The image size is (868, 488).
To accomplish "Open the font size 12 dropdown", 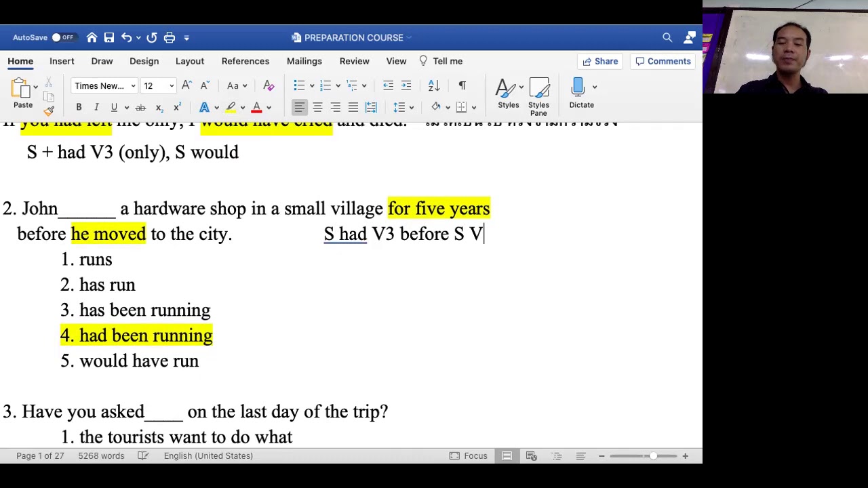I will tap(172, 86).
